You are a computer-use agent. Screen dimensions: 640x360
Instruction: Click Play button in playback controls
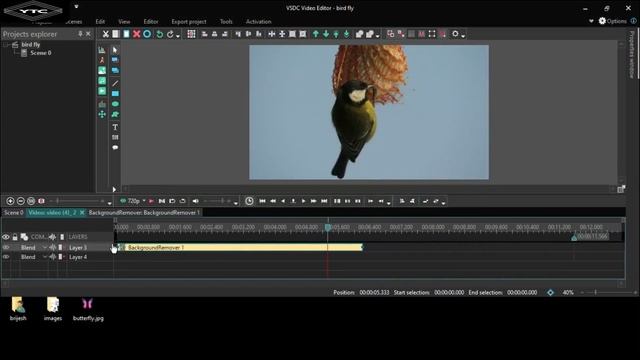coord(303,201)
